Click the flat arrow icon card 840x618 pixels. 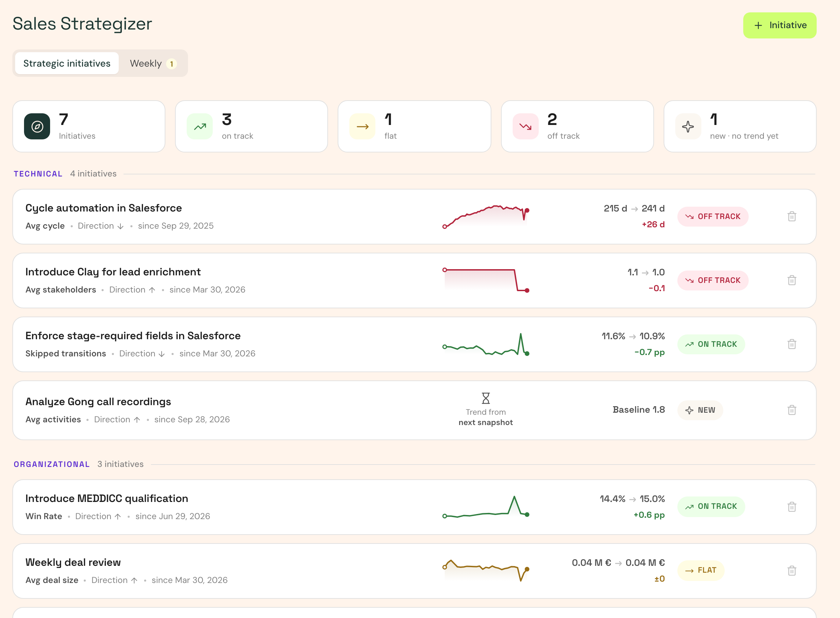coord(363,126)
